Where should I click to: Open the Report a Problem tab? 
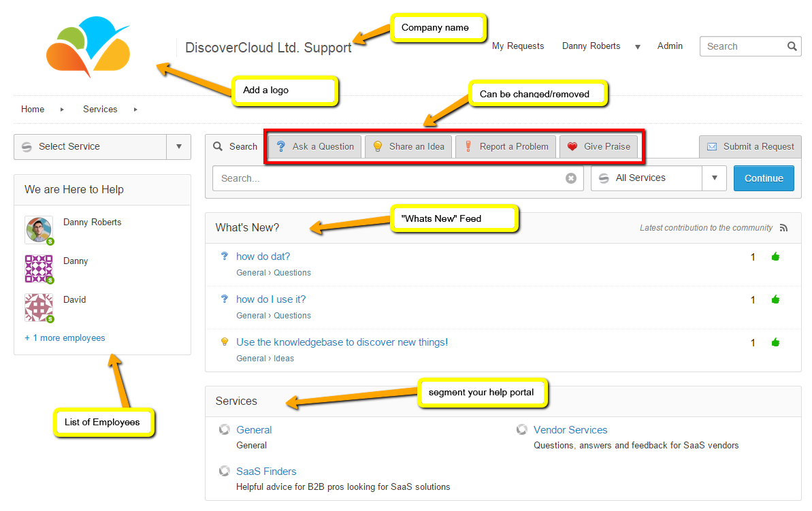(506, 146)
